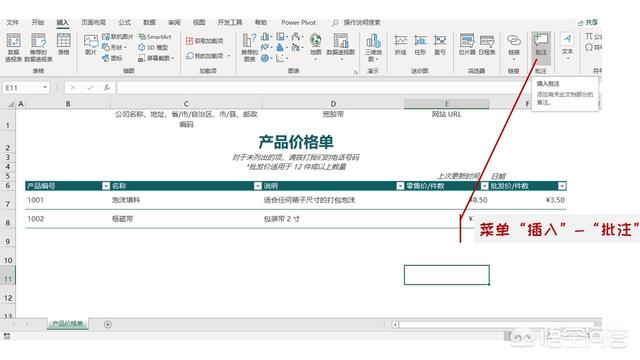Insert a Column sparkline (柱形)
640x360 pixels.
(x=420, y=45)
